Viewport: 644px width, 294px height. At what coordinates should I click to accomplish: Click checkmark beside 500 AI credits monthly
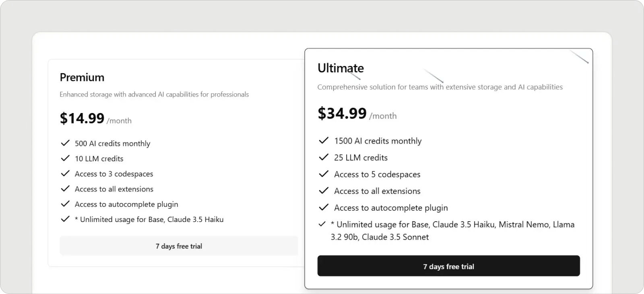tap(65, 143)
